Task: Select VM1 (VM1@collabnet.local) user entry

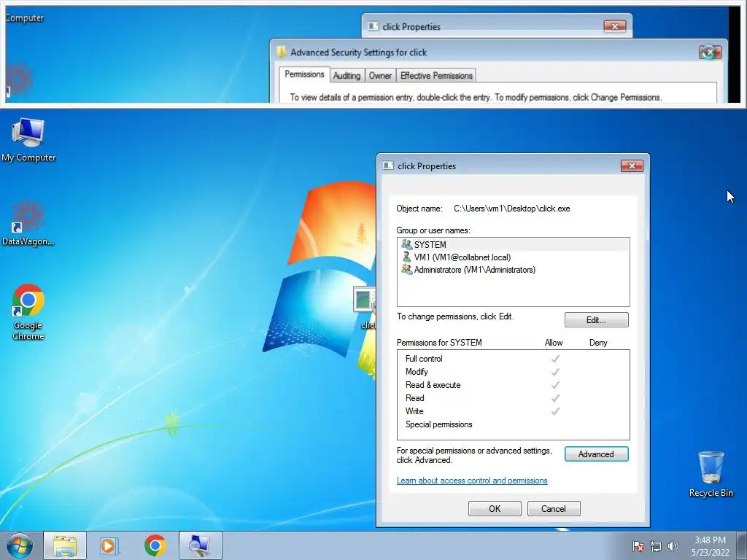Action: tap(513, 257)
